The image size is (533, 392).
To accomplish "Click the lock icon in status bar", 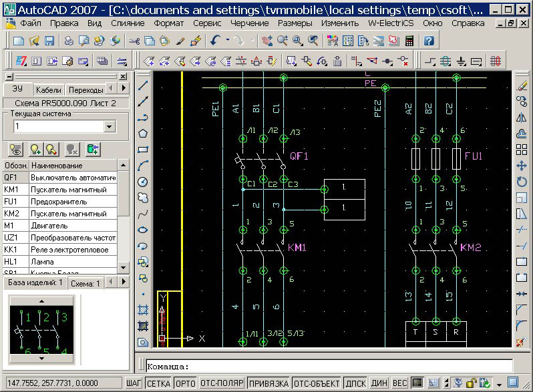I will pos(471,383).
